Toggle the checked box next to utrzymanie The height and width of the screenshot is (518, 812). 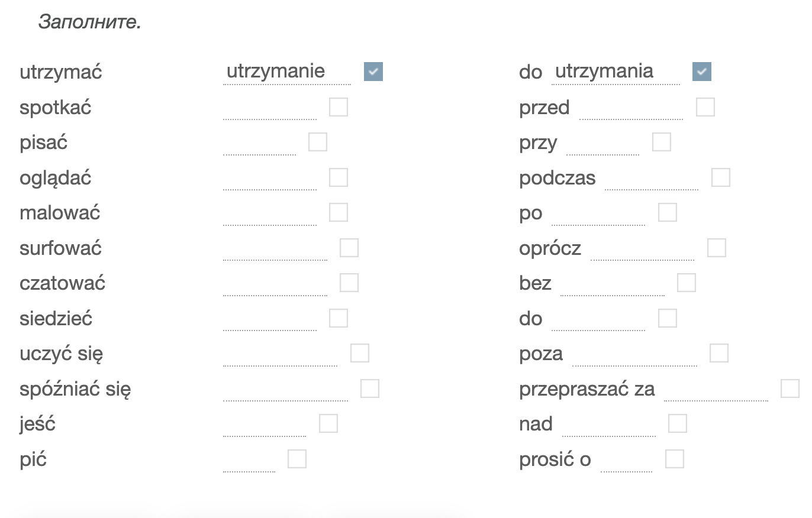point(373,72)
